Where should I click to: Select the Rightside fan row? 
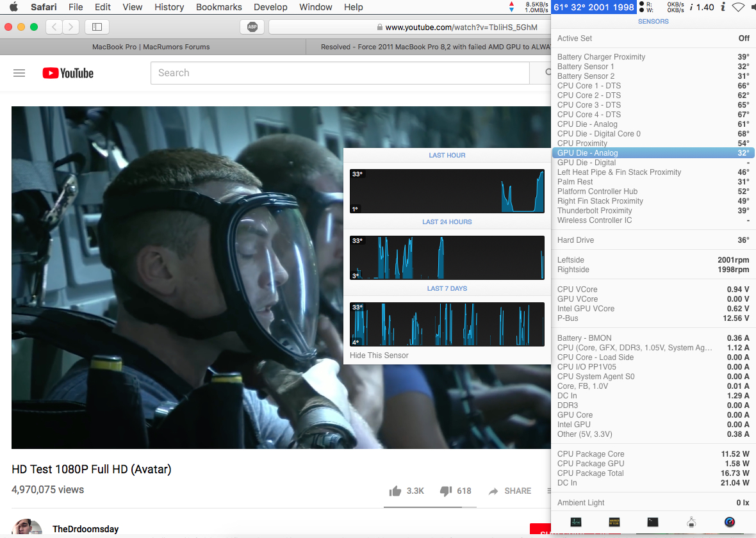[653, 270]
